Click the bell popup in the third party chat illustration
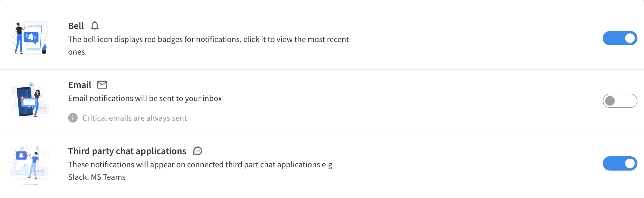This screenshot has height=198, width=644. pos(21,155)
